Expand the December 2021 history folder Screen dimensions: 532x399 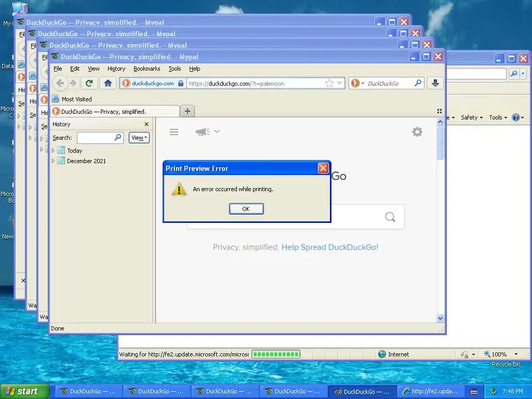tap(54, 161)
